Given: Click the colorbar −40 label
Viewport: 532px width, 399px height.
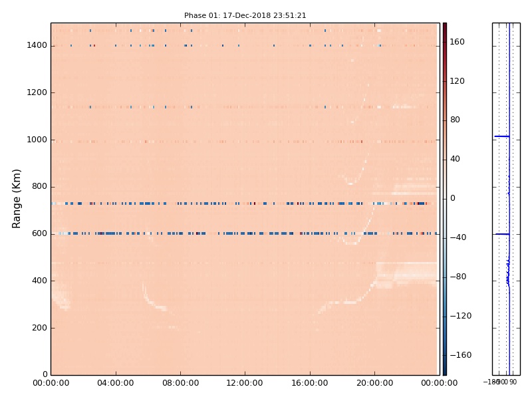Looking at the screenshot, I should tap(458, 237).
